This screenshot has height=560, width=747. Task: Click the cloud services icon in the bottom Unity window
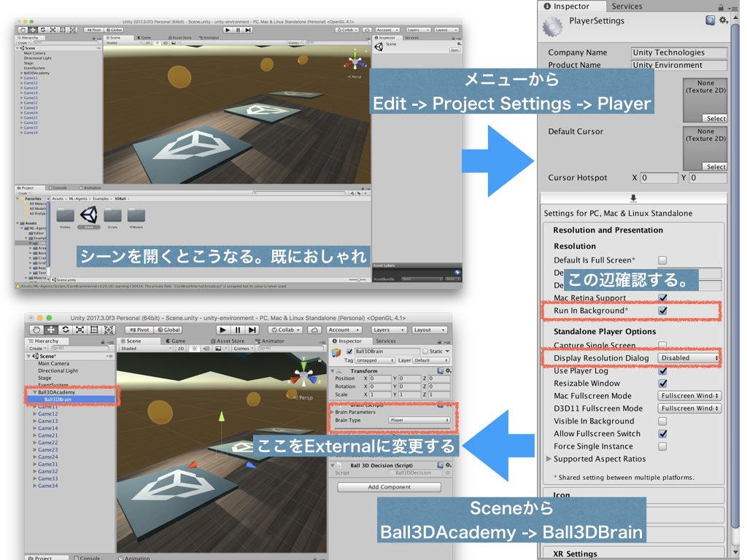click(314, 330)
